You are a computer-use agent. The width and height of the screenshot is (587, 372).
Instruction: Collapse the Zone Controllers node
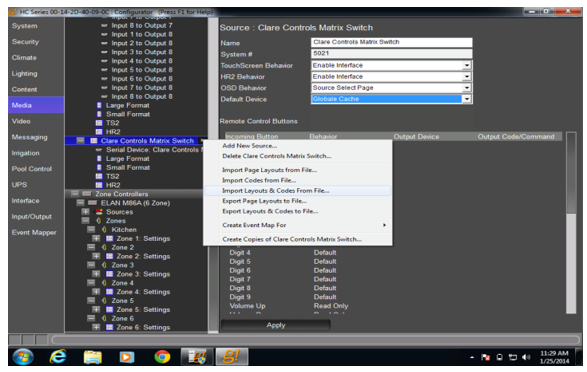pyautogui.click(x=75, y=194)
